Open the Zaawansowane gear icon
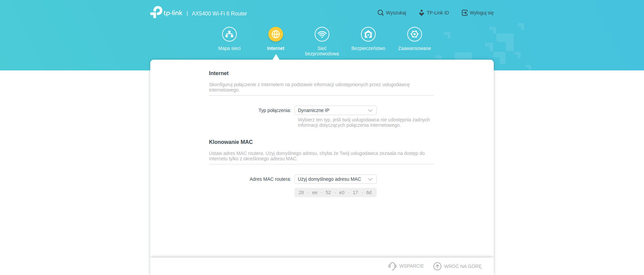644x275 pixels. (415, 34)
